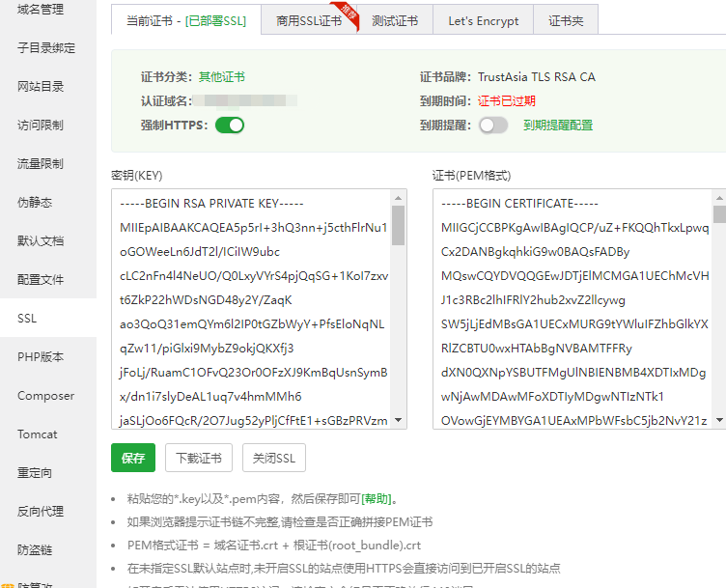Select 网站目录 sidebar entry

point(41,87)
